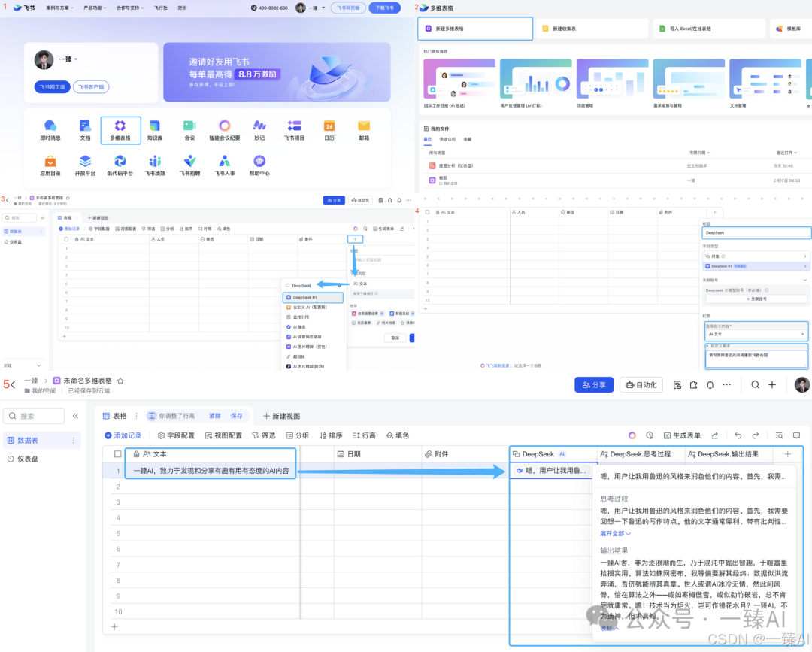The width and height of the screenshot is (812, 652).
Task: Tick the header checkbox in step 4 table
Action: click(x=427, y=212)
